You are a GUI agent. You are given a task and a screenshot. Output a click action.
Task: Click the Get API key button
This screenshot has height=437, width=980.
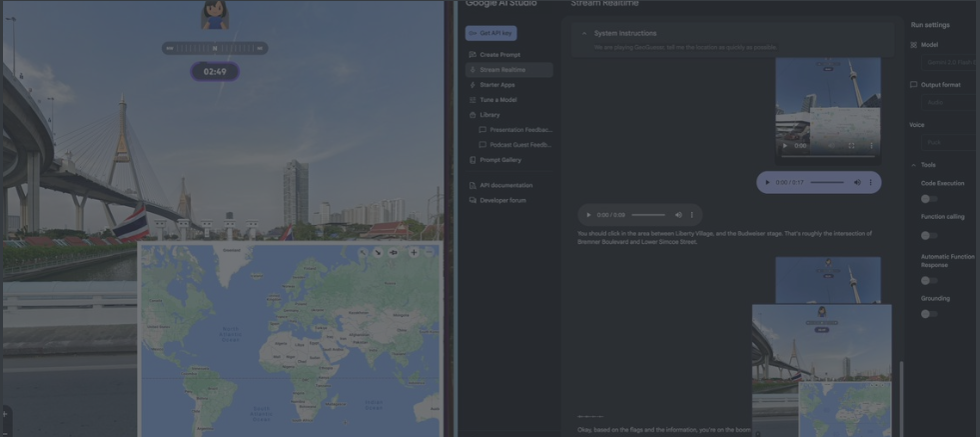point(490,33)
